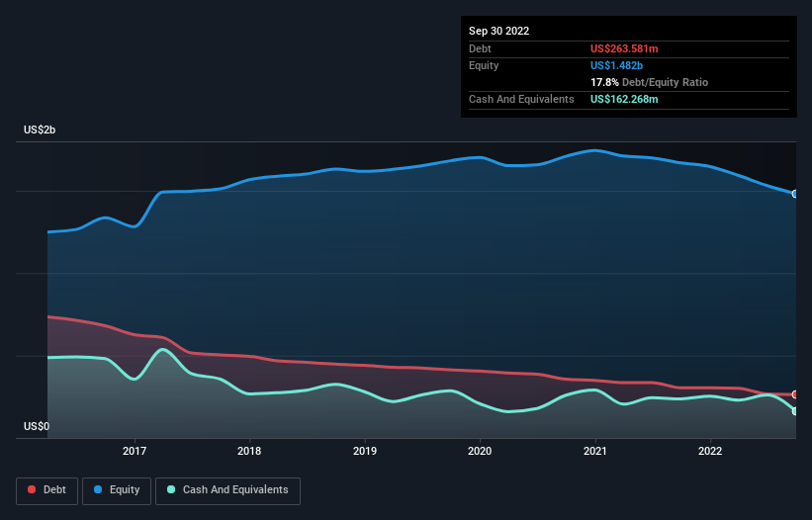This screenshot has width=812, height=520.
Task: Click the 17.8% Debt/Equity Ratio text
Action: [649, 82]
